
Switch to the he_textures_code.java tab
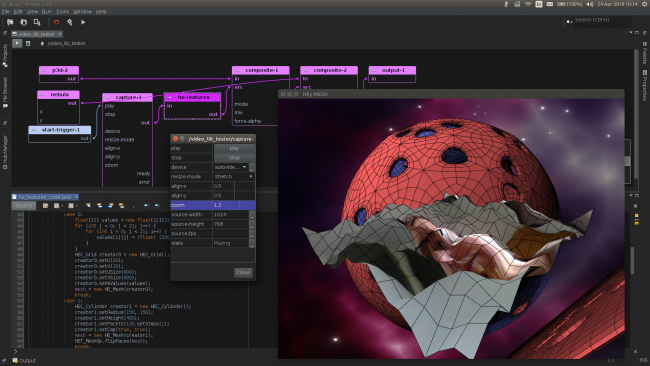click(44, 197)
